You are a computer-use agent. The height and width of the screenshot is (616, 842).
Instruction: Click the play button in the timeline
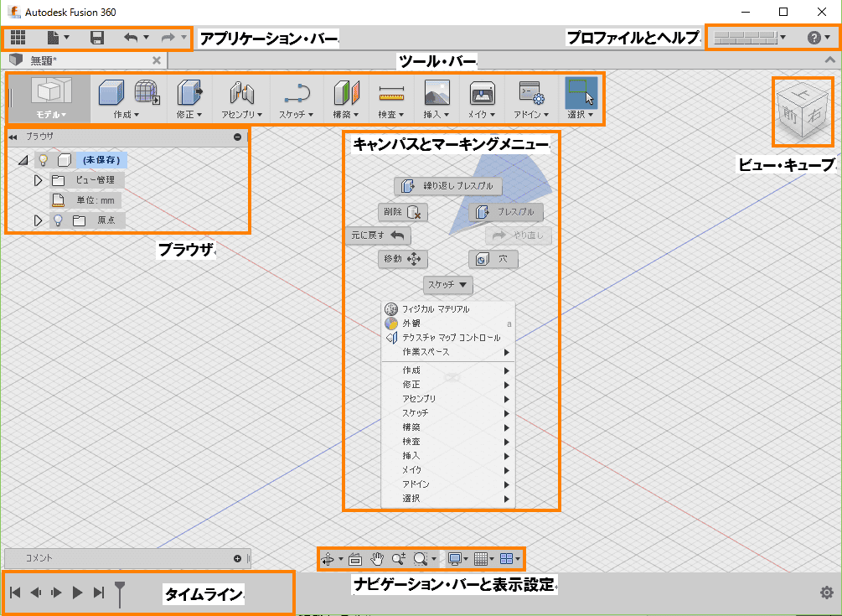point(77,593)
